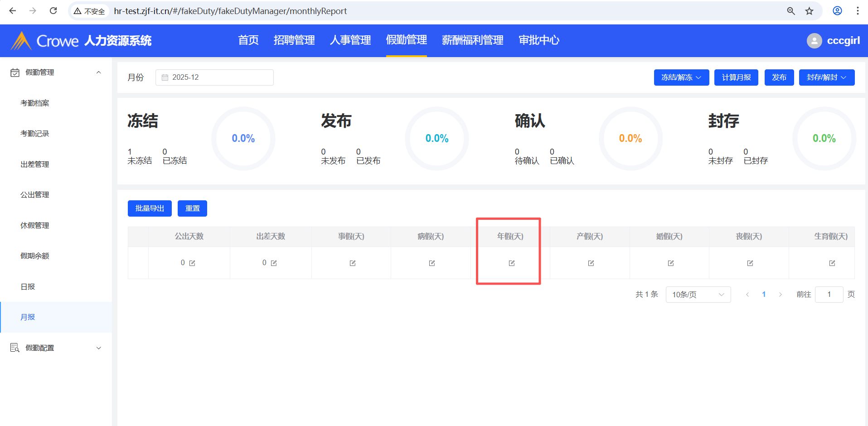Open 考勤记录 in the sidebar
The height and width of the screenshot is (426, 868).
pyautogui.click(x=56, y=134)
